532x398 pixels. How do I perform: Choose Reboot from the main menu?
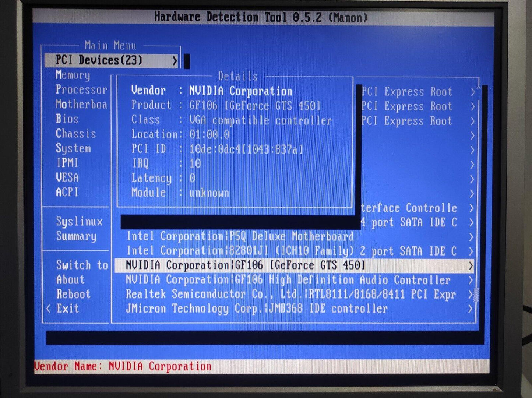click(73, 294)
